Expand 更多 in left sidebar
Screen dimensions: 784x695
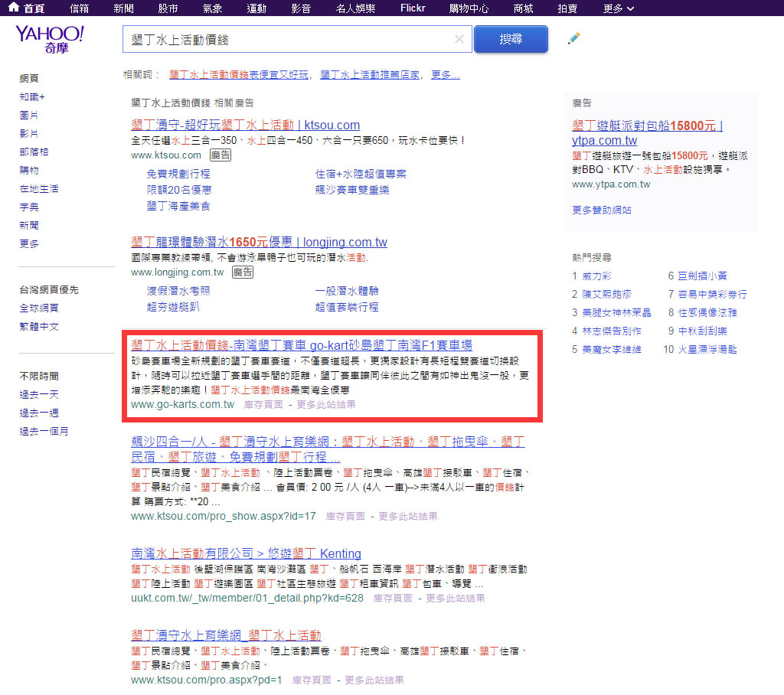pos(28,244)
